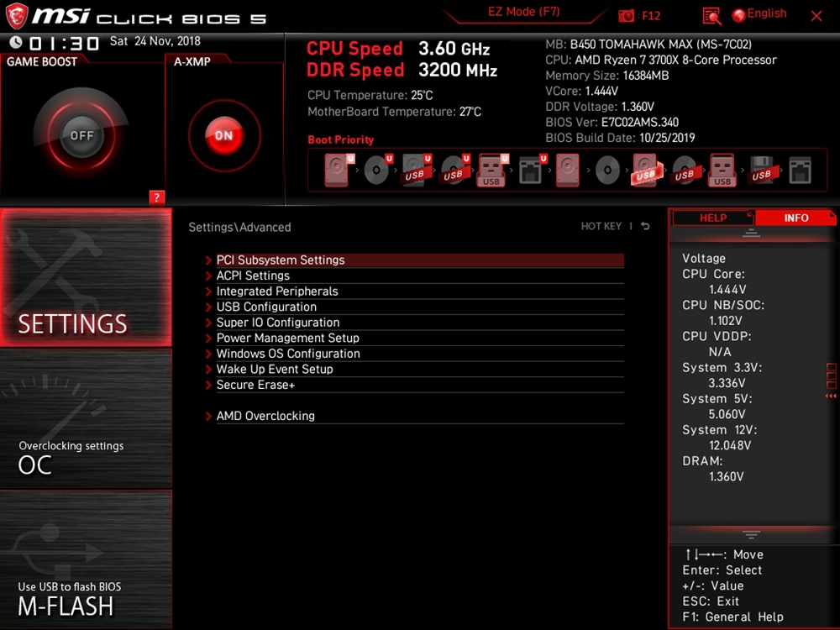Screen dimensions: 840x630
Task: Expand Wake Up Event Setup chevron
Action: pos(208,369)
